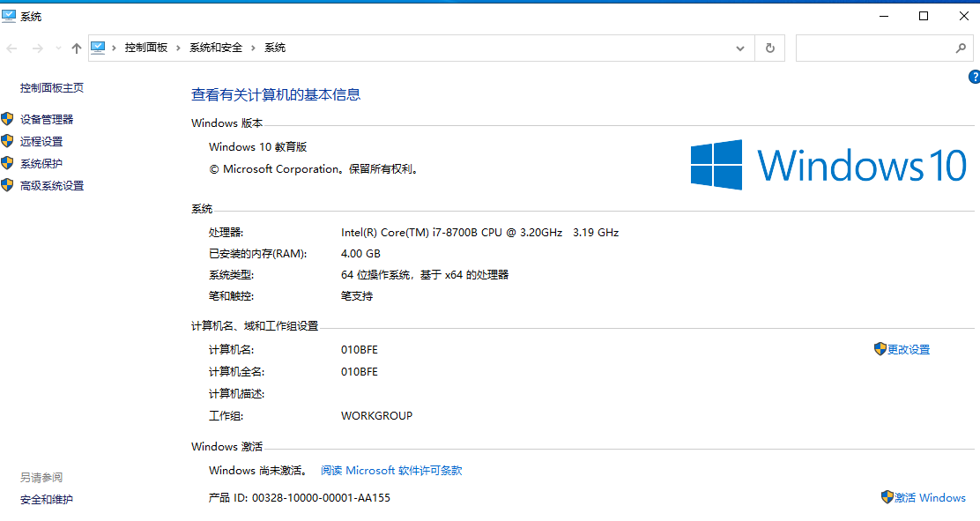The width and height of the screenshot is (980, 521).
Task: Click the WORKGROUP workgroup value
Action: (x=377, y=415)
